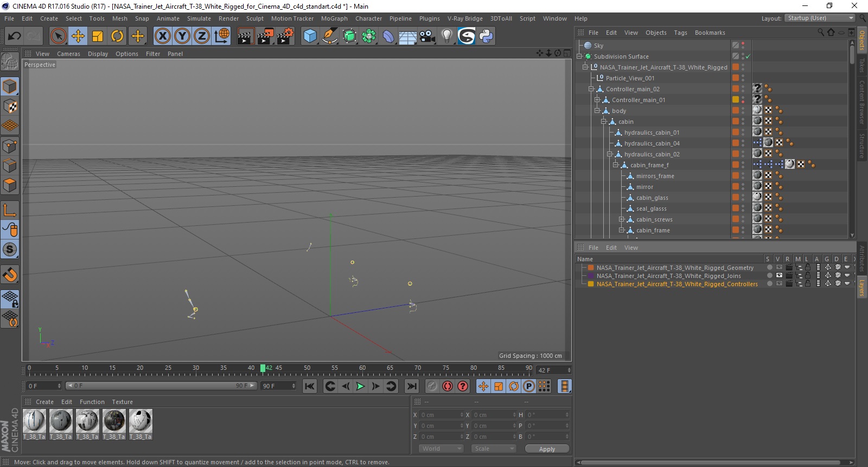868x467 pixels.
Task: Click the yellow color swatch of Rigged_Controllers layer
Action: tap(591, 284)
